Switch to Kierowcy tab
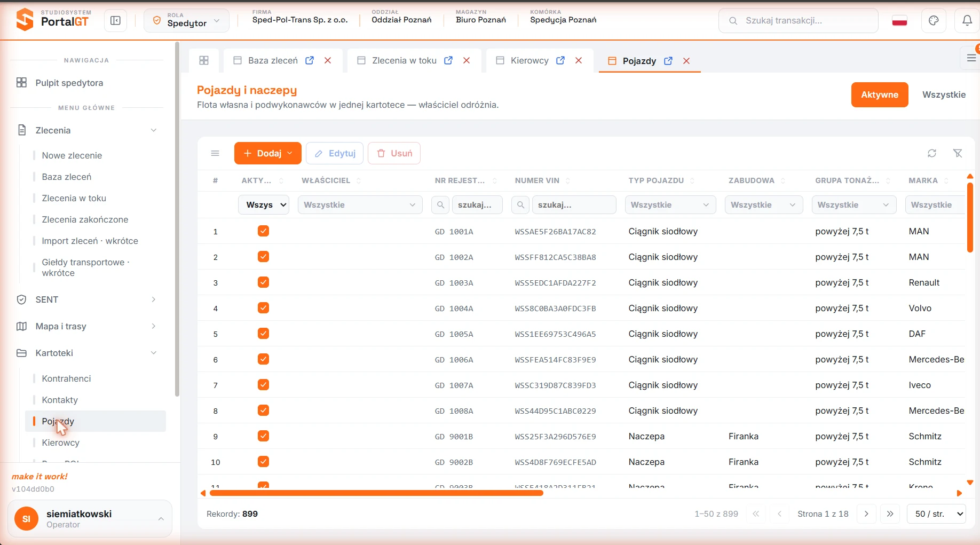Screen dimensions: 980x545 pos(529,61)
